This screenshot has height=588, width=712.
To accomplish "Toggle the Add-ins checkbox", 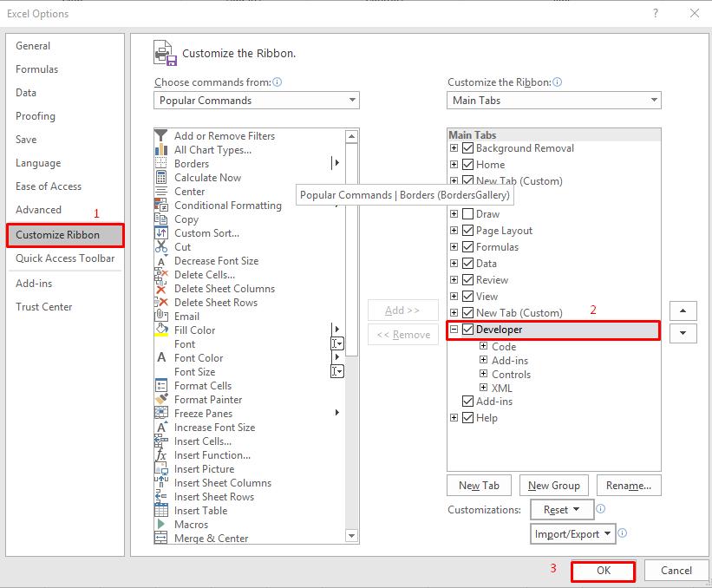I will [467, 402].
